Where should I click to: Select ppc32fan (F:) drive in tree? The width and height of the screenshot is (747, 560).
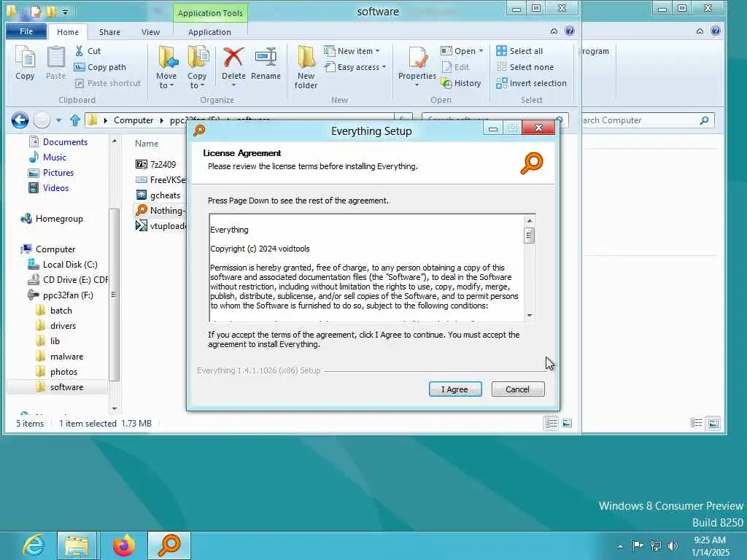click(x=68, y=295)
